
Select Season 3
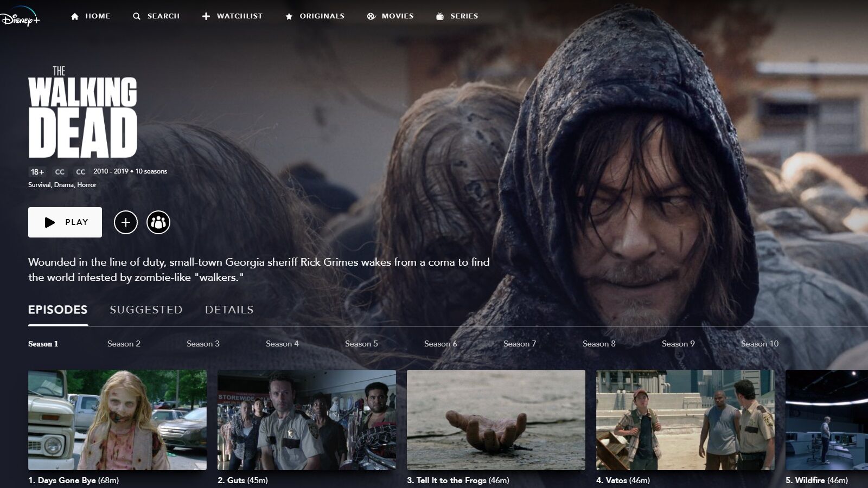203,344
